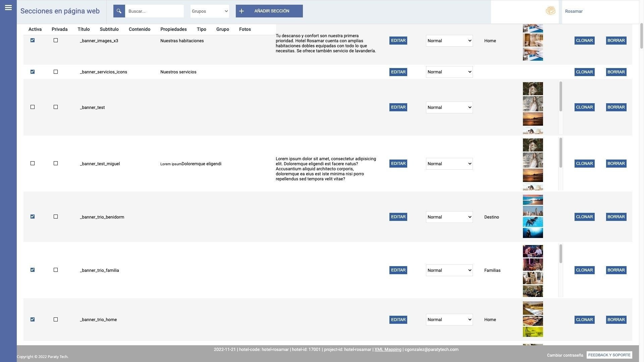Image resolution: width=644 pixels, height=362 pixels.
Task: Enable Activa checkbox for _banner_test
Action: pos(33,107)
